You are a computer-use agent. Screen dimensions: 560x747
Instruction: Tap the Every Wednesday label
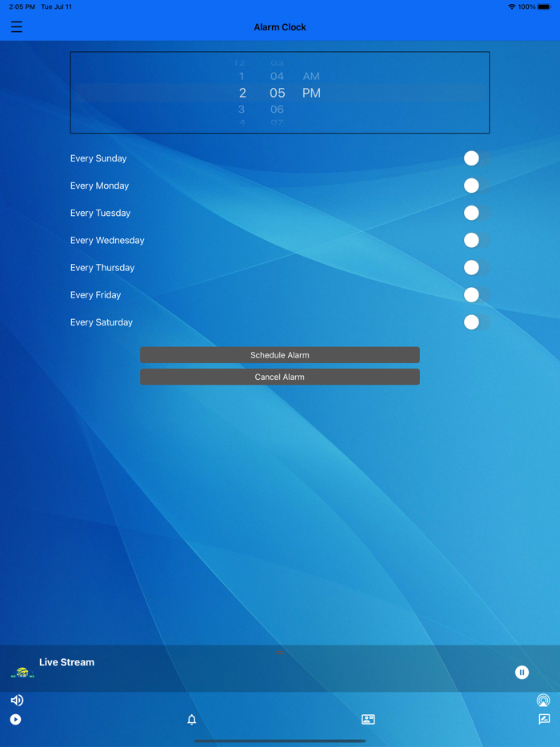pyautogui.click(x=107, y=240)
